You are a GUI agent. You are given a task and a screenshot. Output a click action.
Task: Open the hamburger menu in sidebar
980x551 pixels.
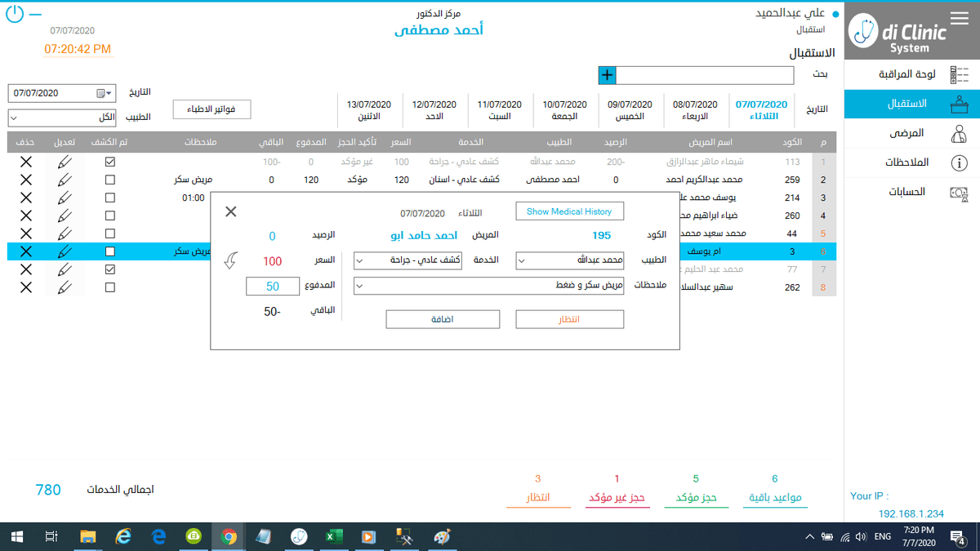point(960,19)
